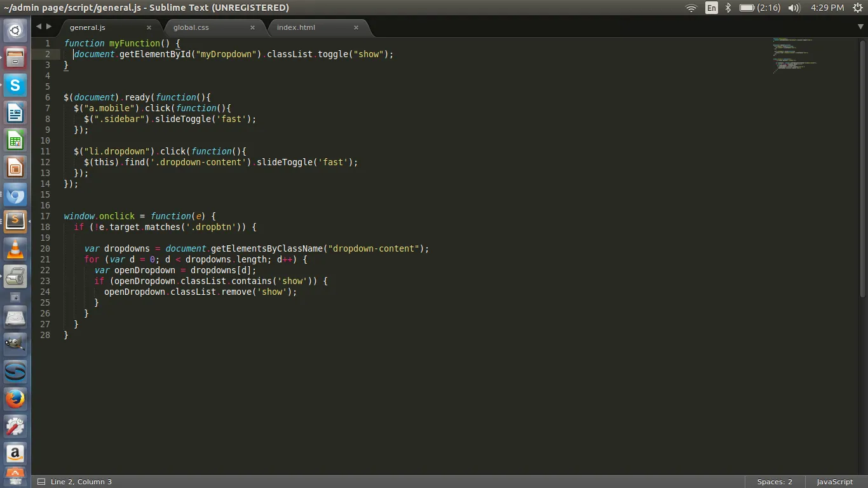Open the disk drive icon in the launcher
This screenshot has width=868, height=488.
(15, 317)
